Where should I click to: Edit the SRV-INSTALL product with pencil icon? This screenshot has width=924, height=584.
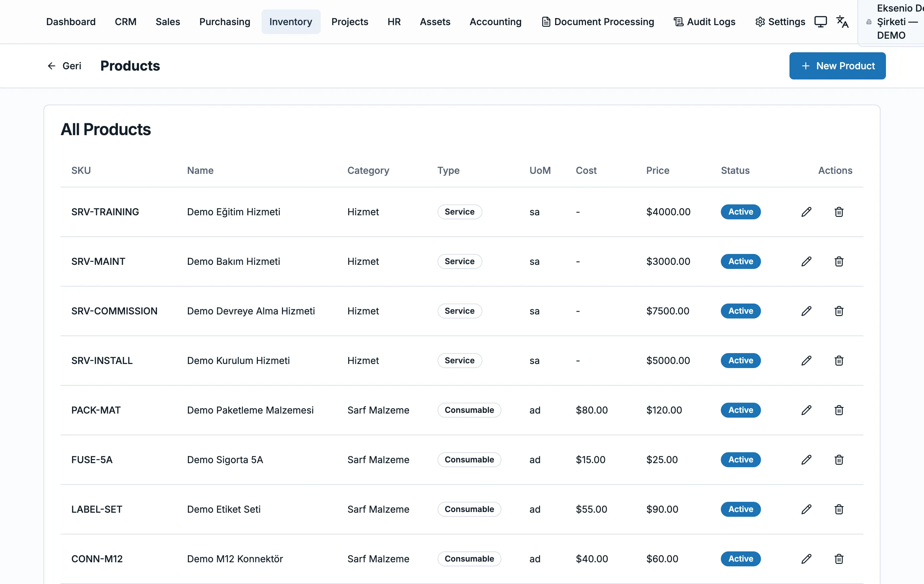click(x=806, y=361)
